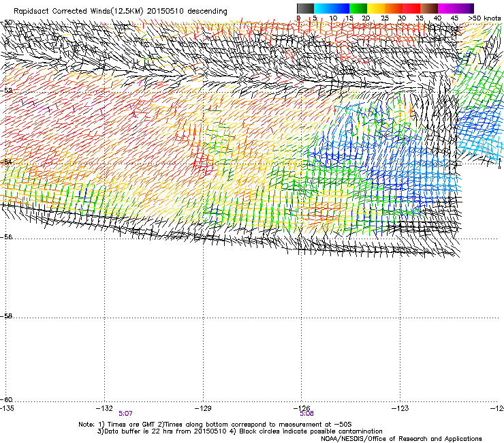Screen dimensions: 504x443
Task: Click the 'Times are GMT' note line
Action: [215, 425]
